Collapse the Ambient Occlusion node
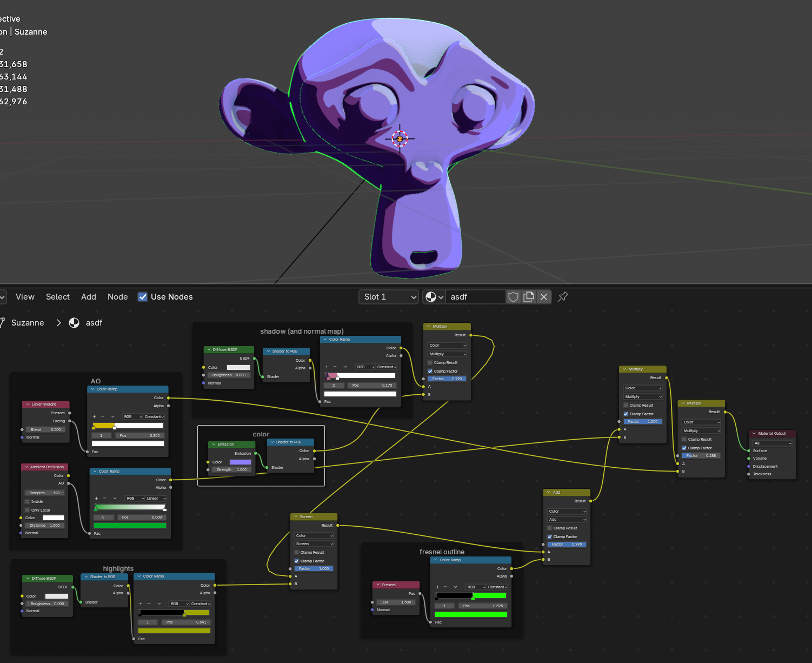Image resolution: width=812 pixels, height=663 pixels. [26, 467]
